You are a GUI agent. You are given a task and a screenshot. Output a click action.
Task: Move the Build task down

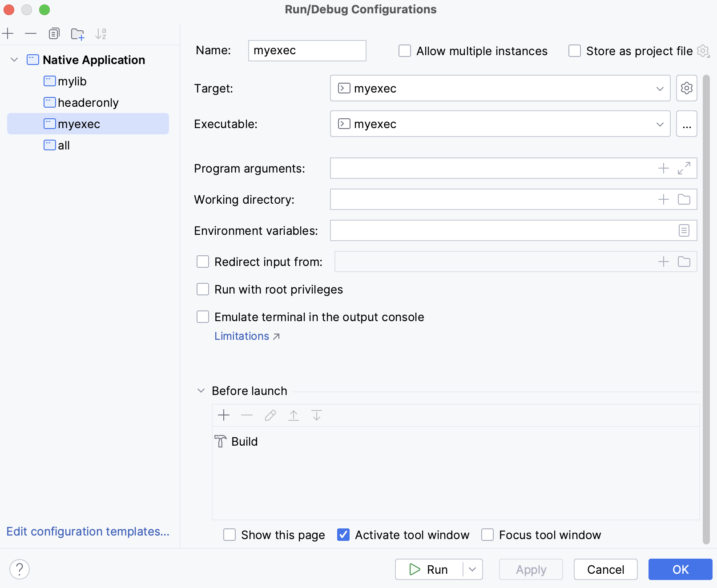(317, 415)
